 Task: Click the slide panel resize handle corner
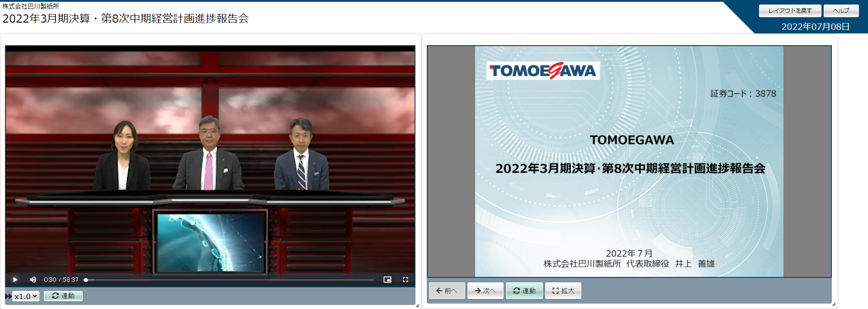pyautogui.click(x=834, y=304)
